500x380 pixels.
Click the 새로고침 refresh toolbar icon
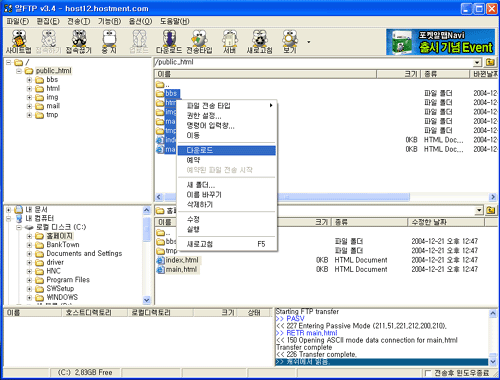pyautogui.click(x=260, y=41)
